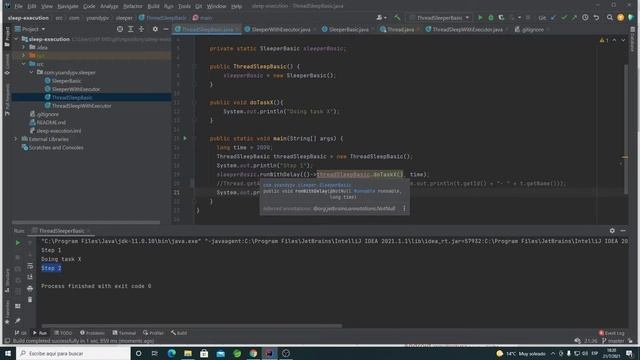
Task: Rollback changes with the undo arrow icon
Action: pos(596,18)
